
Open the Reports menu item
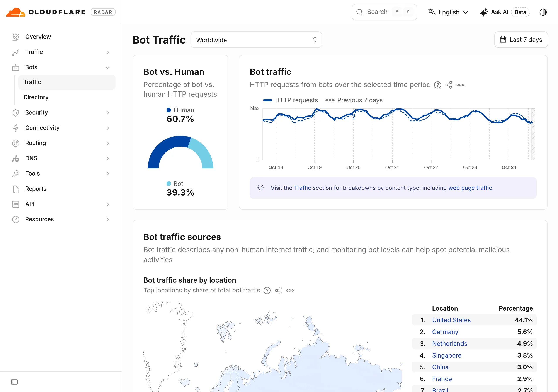(61, 189)
